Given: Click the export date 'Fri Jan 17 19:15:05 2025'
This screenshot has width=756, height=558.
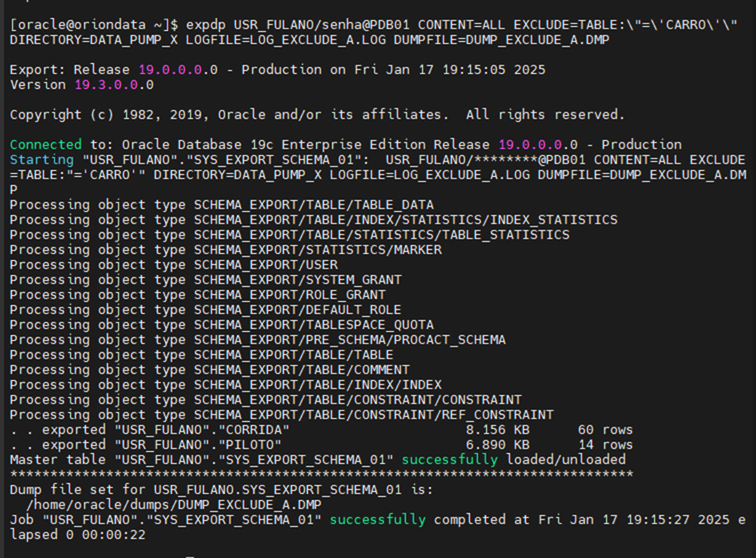Looking at the screenshot, I should [x=450, y=69].
